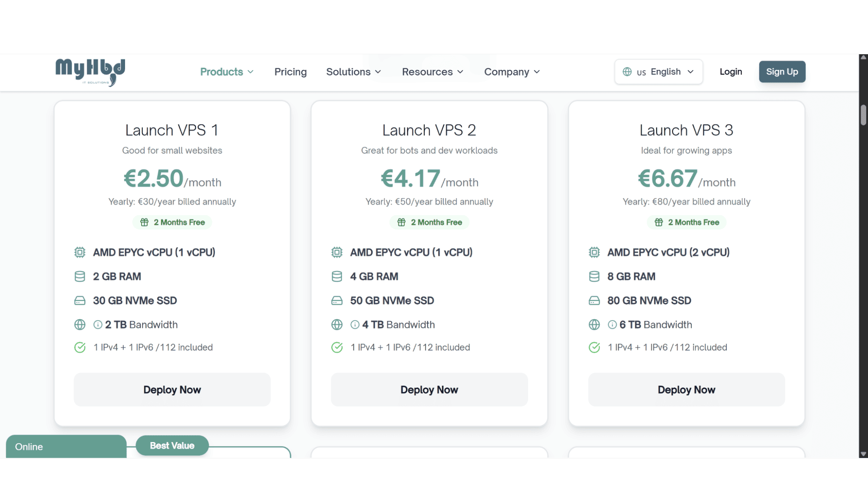Click the CPU icon in Launch VPS 2

(337, 252)
